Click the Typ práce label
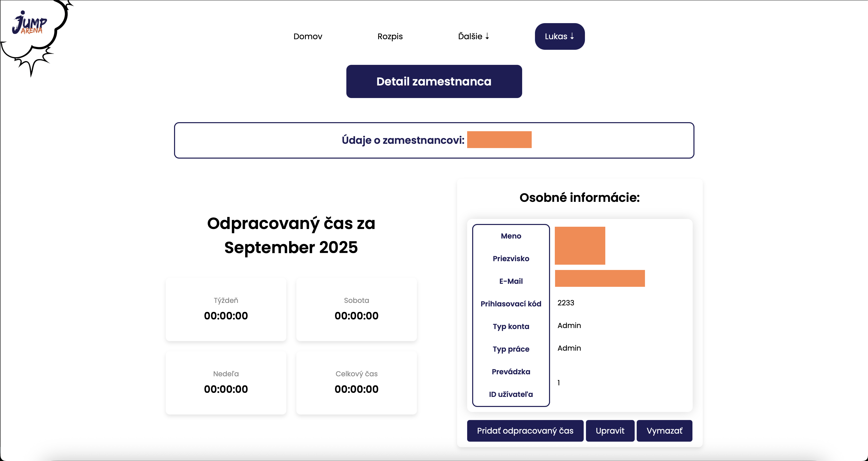The width and height of the screenshot is (868, 461). coord(511,349)
